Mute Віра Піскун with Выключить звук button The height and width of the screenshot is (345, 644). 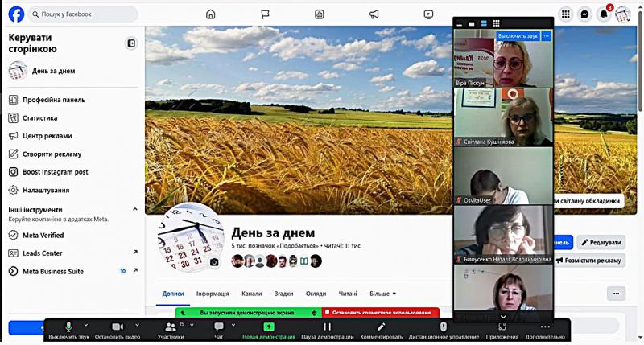point(518,36)
